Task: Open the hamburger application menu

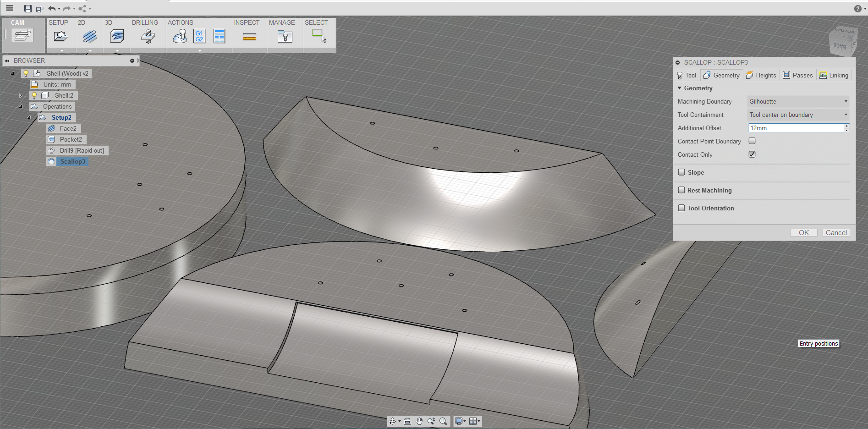Action: point(9,8)
